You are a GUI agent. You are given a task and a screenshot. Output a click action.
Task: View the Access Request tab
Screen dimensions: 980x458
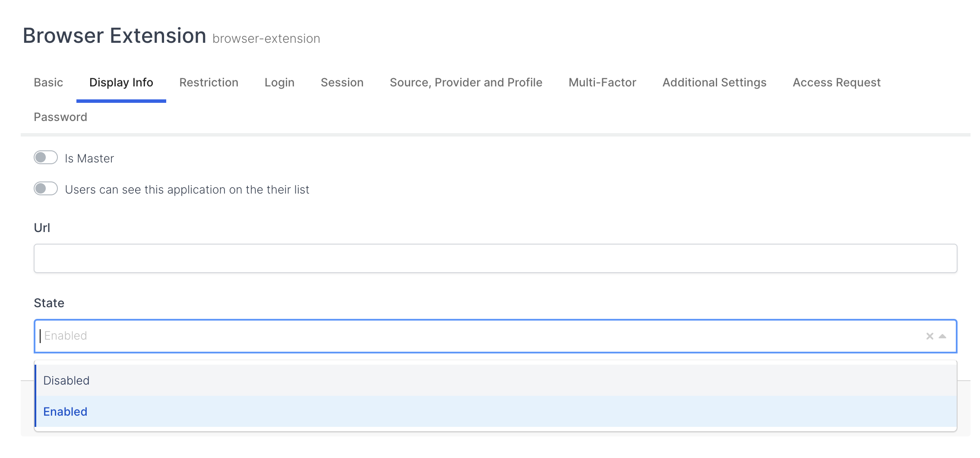[x=837, y=83]
